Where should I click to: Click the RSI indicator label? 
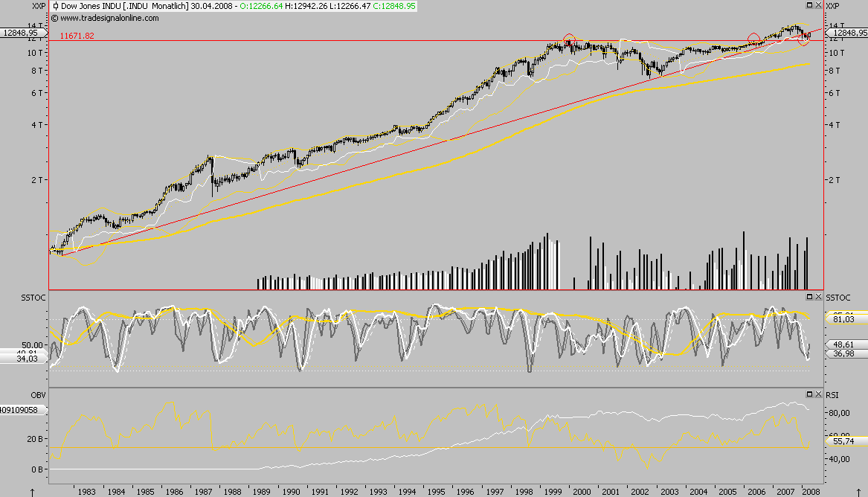tap(832, 395)
